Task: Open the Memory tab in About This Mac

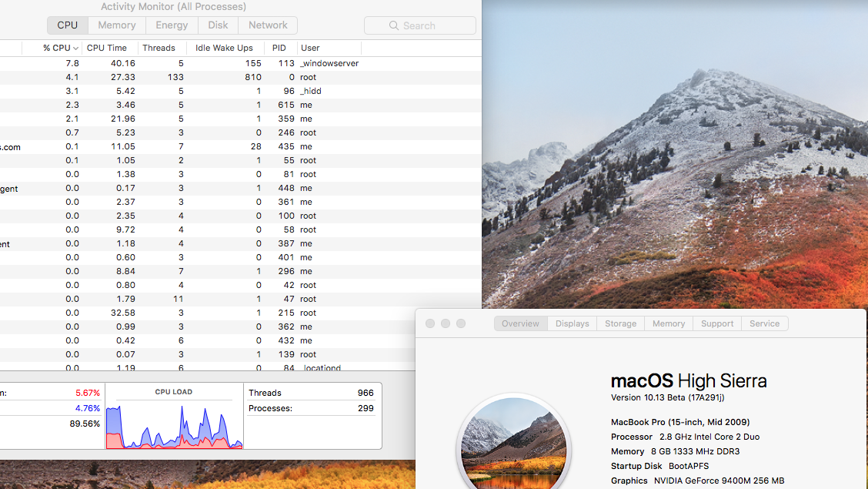Action: pyautogui.click(x=668, y=323)
